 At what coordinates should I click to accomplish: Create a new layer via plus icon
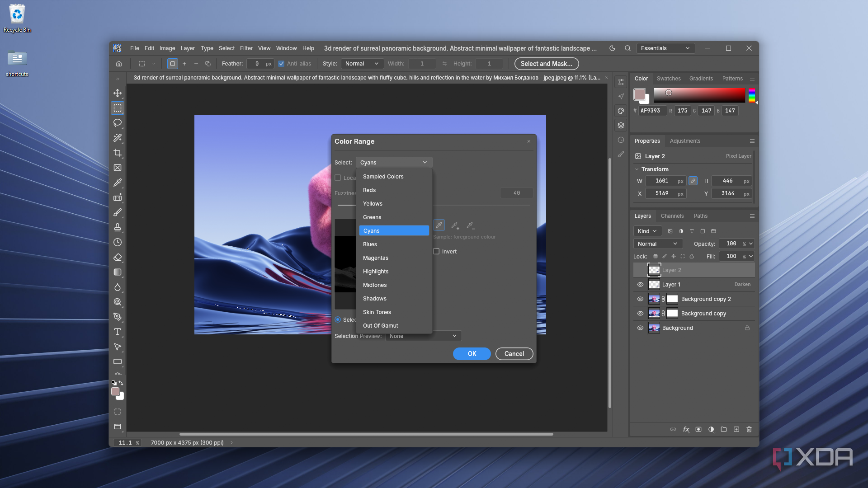(x=736, y=429)
